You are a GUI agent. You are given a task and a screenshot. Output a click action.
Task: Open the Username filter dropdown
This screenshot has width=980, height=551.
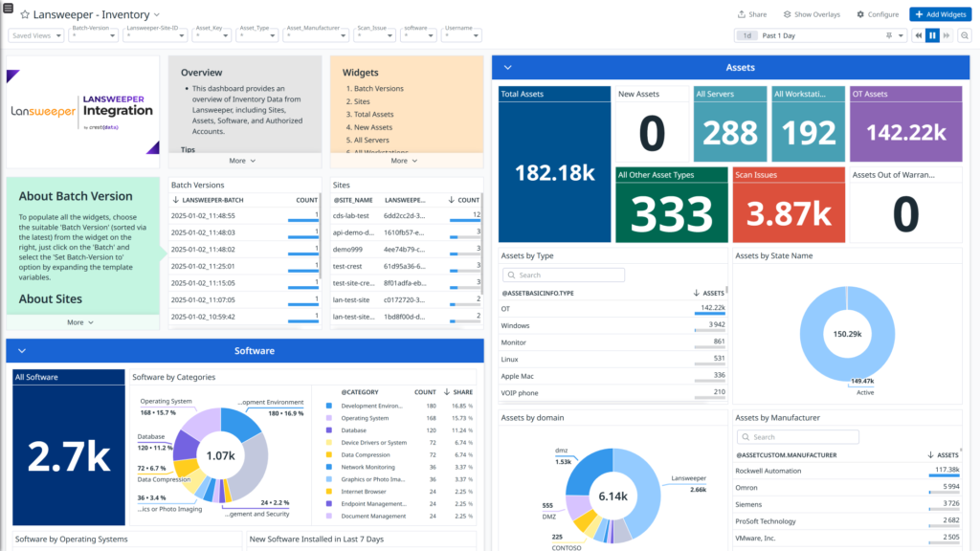point(461,35)
